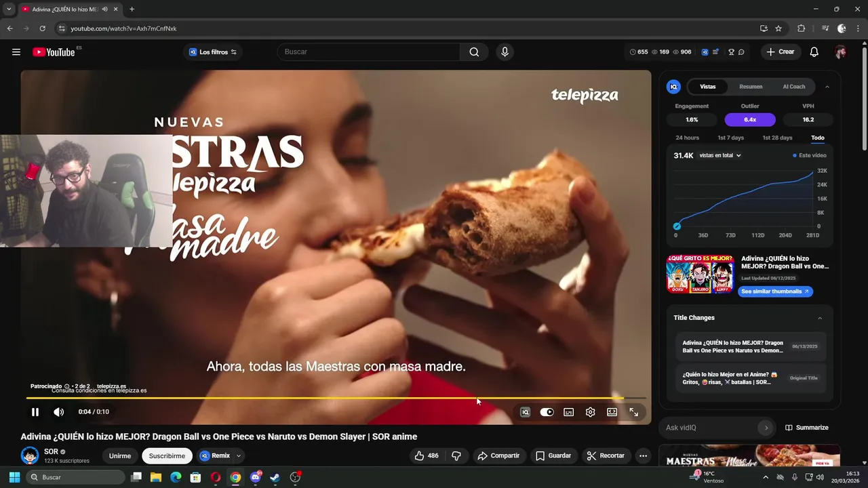Open SOR channel avatar

coord(30,455)
